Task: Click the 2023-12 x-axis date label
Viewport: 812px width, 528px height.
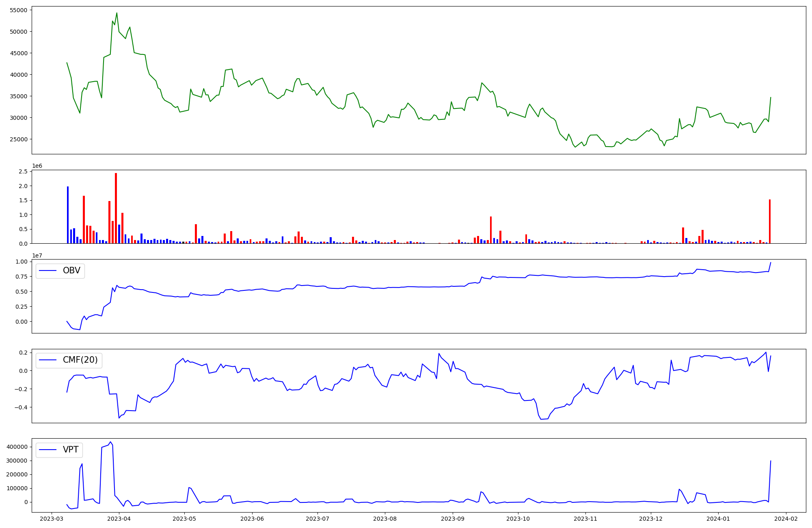Action: 651,519
